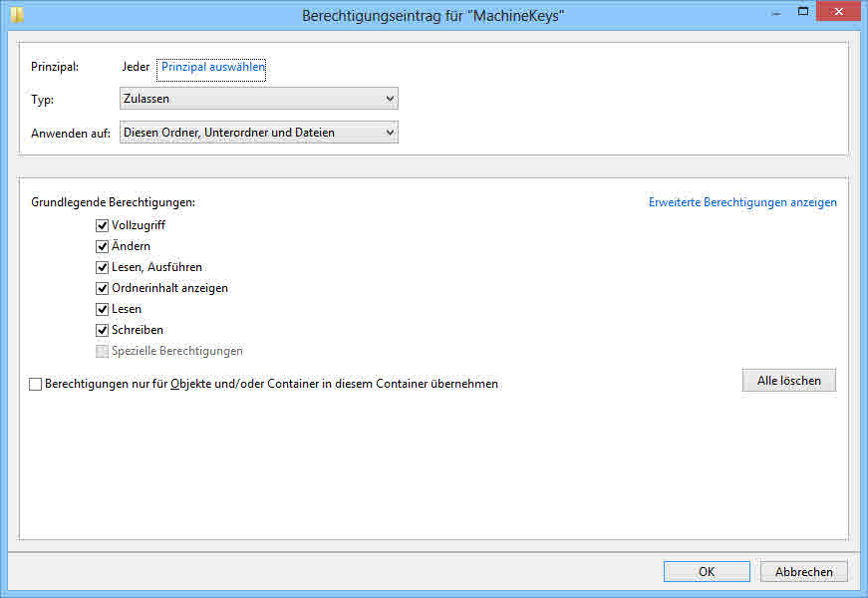Close the Berechtigungseintrag window
The height and width of the screenshot is (598, 868).
pos(838,11)
